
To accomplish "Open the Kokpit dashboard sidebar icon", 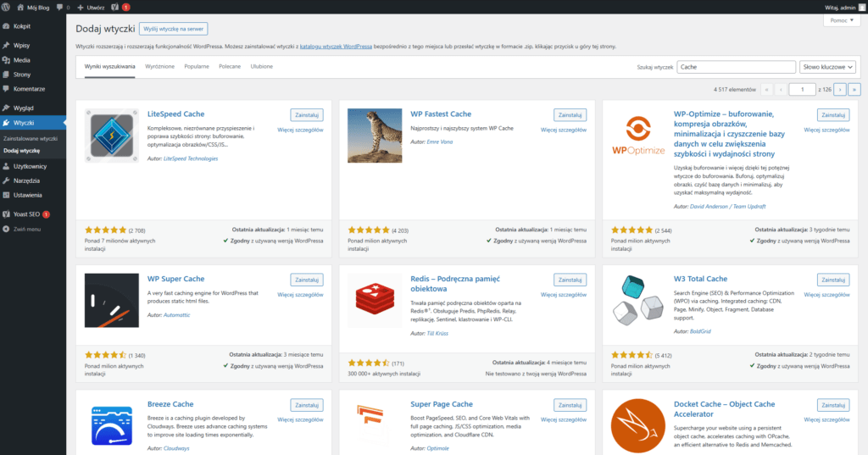I will point(7,27).
